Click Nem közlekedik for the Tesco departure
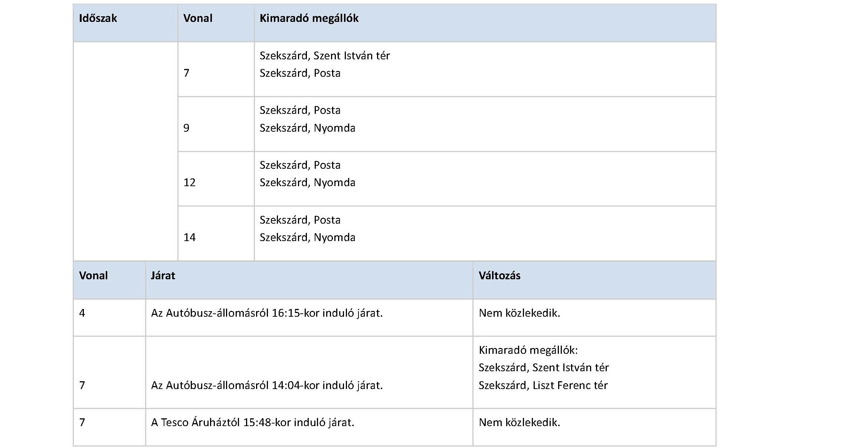 (519, 422)
